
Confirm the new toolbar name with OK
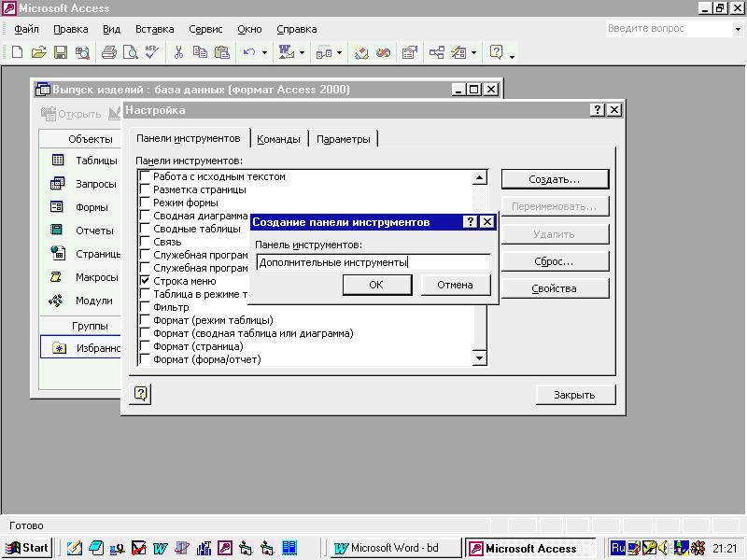[x=377, y=285]
